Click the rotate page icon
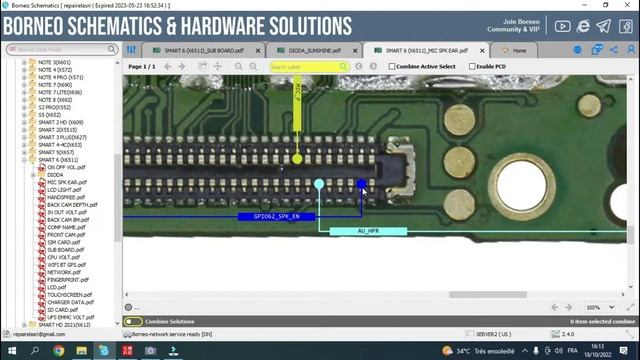The width and height of the screenshot is (640, 360). (x=203, y=66)
